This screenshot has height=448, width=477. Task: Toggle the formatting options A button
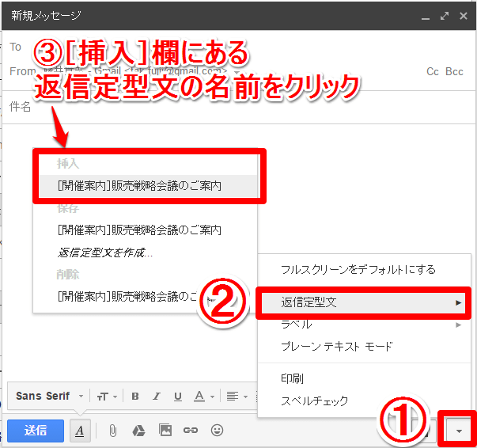point(80,431)
